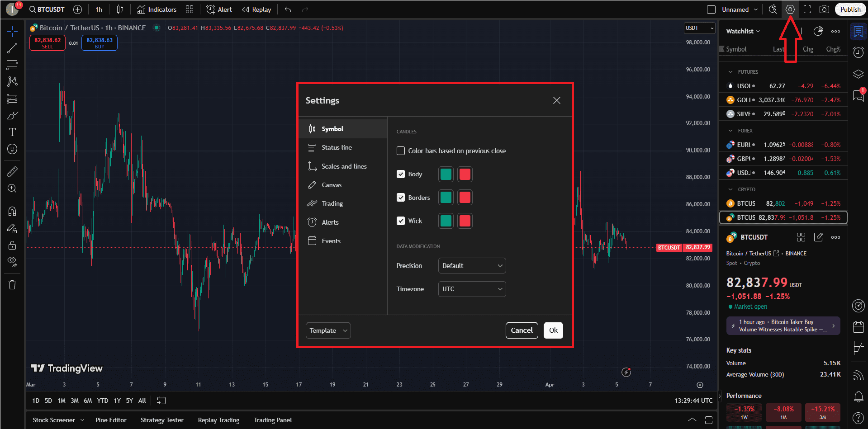Open the Alerts settings tab
868x429 pixels.
343,222
